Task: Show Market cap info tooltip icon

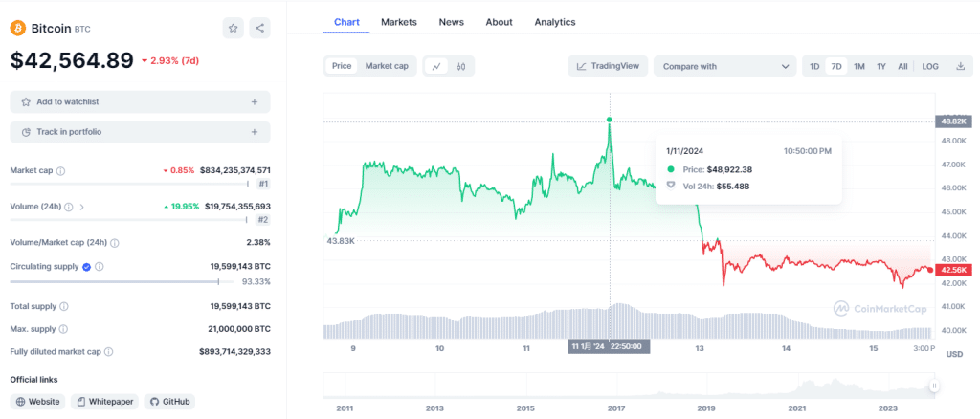Action: coord(60,170)
